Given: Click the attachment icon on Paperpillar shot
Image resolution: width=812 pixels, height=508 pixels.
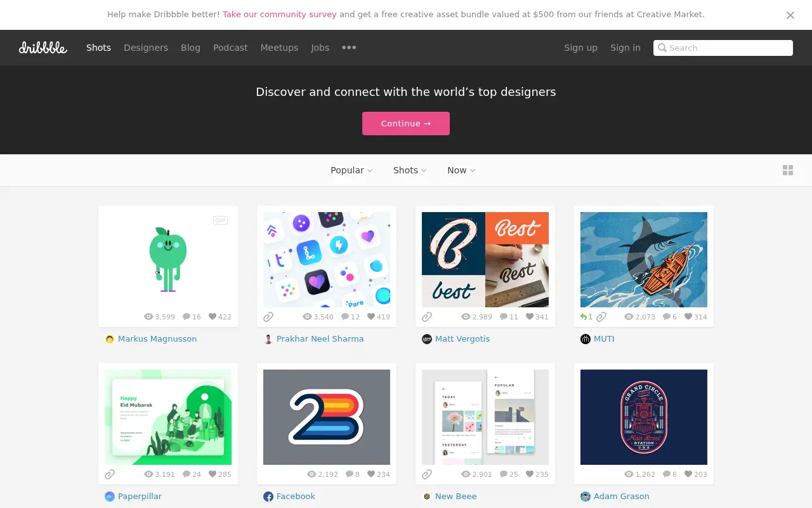Looking at the screenshot, I should coord(110,474).
